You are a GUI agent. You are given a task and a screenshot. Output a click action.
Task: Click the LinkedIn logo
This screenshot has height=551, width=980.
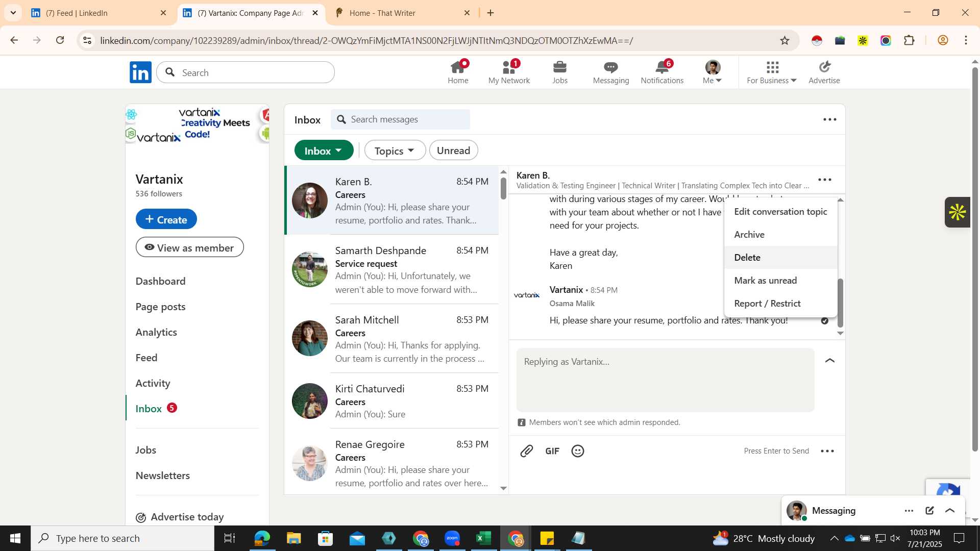coord(140,72)
